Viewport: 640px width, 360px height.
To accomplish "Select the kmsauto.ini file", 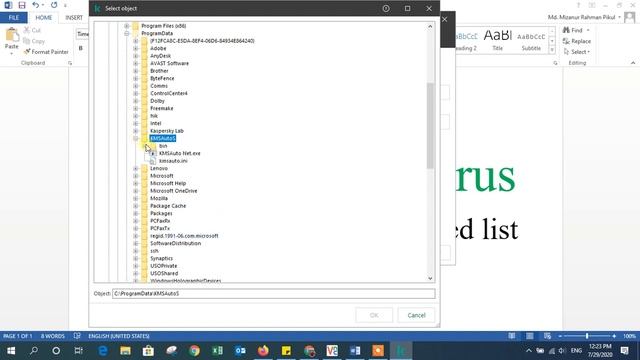I will pyautogui.click(x=173, y=161).
